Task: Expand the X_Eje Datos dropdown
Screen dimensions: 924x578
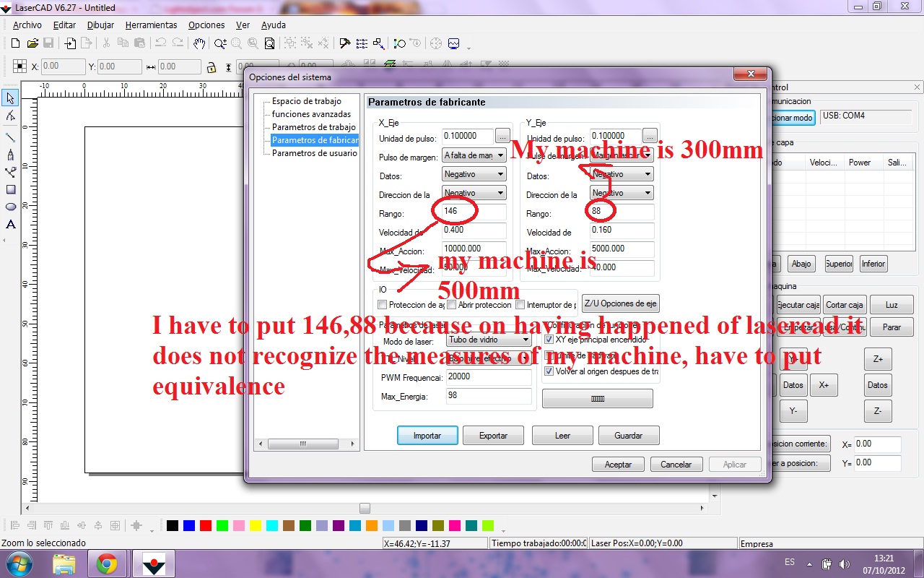Action: coord(474,174)
